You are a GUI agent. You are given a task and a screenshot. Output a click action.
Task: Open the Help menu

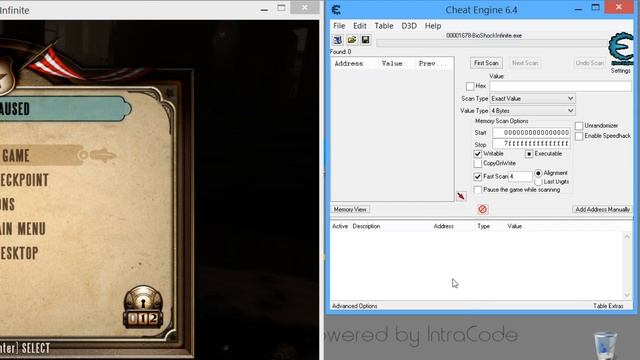(433, 26)
